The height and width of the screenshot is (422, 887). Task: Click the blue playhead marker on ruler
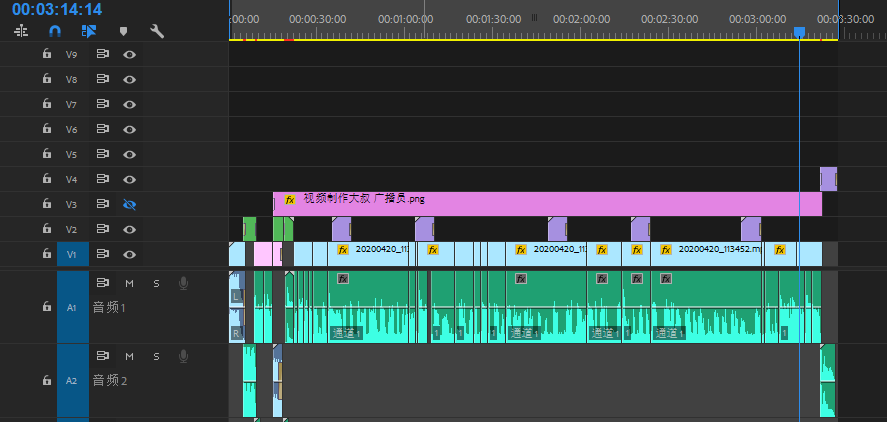799,32
